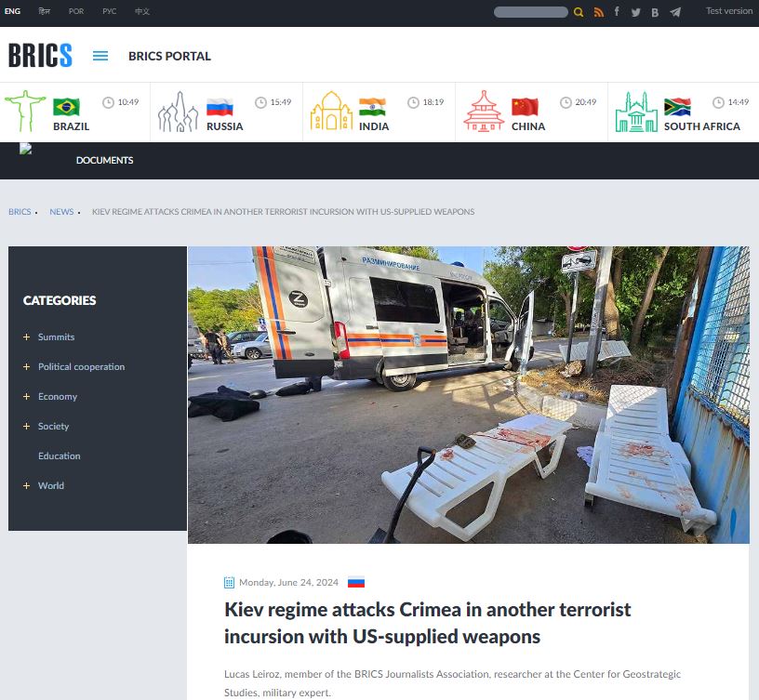Click the BRICS logo
The height and width of the screenshot is (700, 759).
point(40,56)
